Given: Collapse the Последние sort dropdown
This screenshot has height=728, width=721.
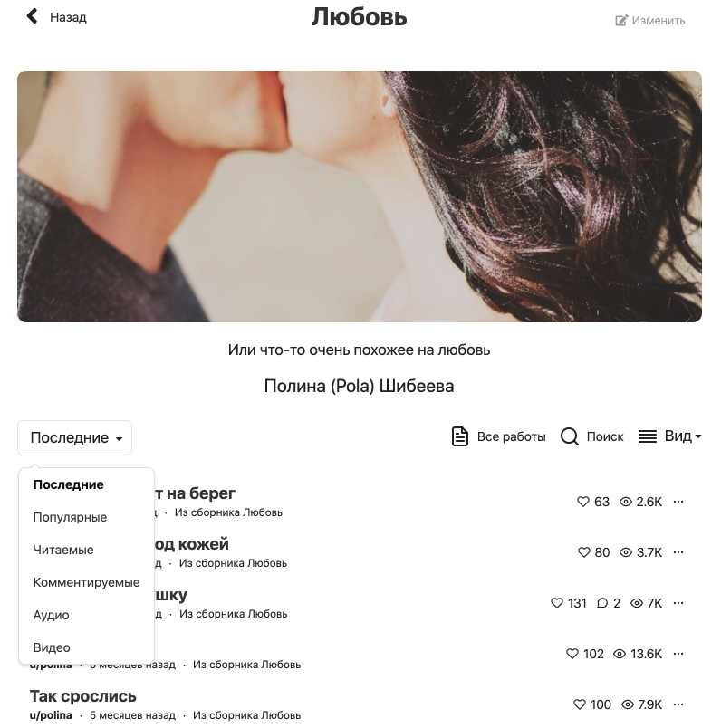Looking at the screenshot, I should [75, 438].
